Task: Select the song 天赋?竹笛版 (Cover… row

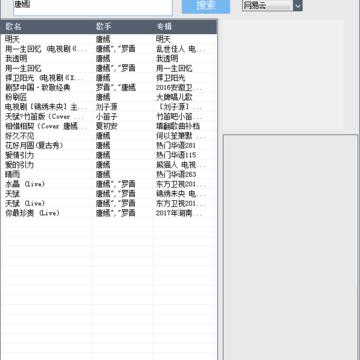Action: 44,116
